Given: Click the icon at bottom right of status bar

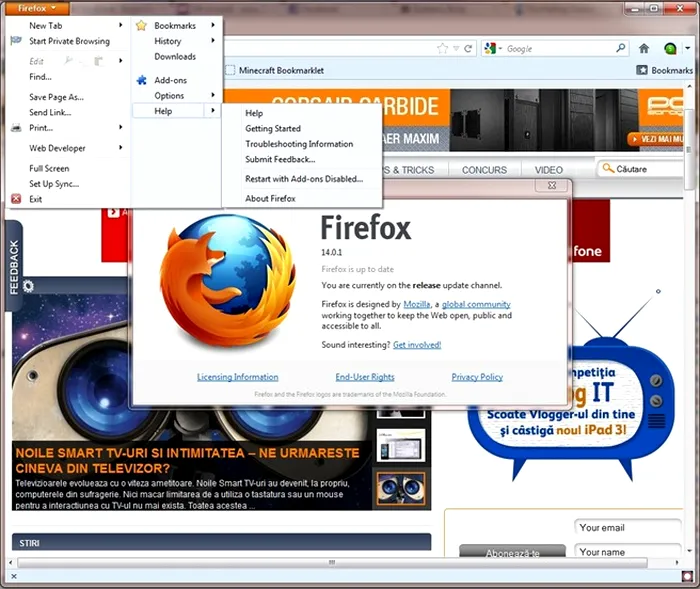Looking at the screenshot, I should coord(687,576).
